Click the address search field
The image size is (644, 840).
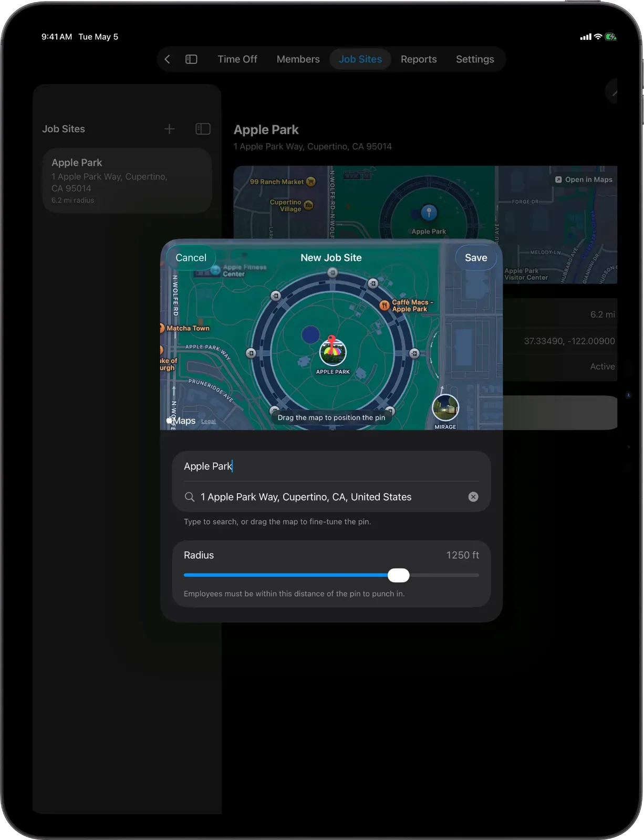(x=331, y=497)
